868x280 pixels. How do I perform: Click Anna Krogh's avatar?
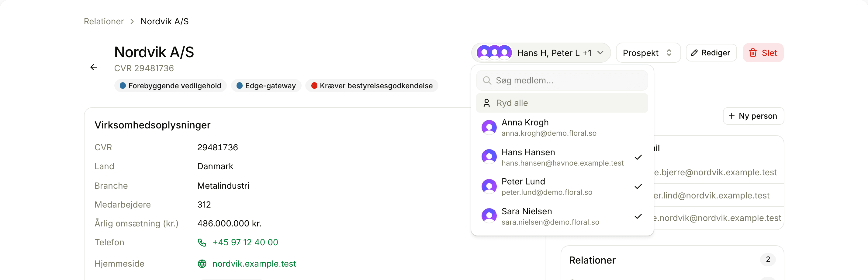[x=489, y=128]
